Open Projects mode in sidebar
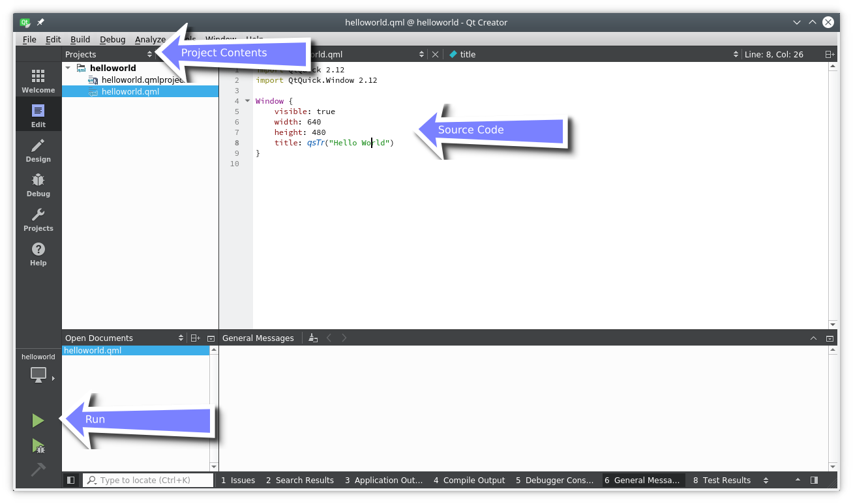 tap(38, 220)
